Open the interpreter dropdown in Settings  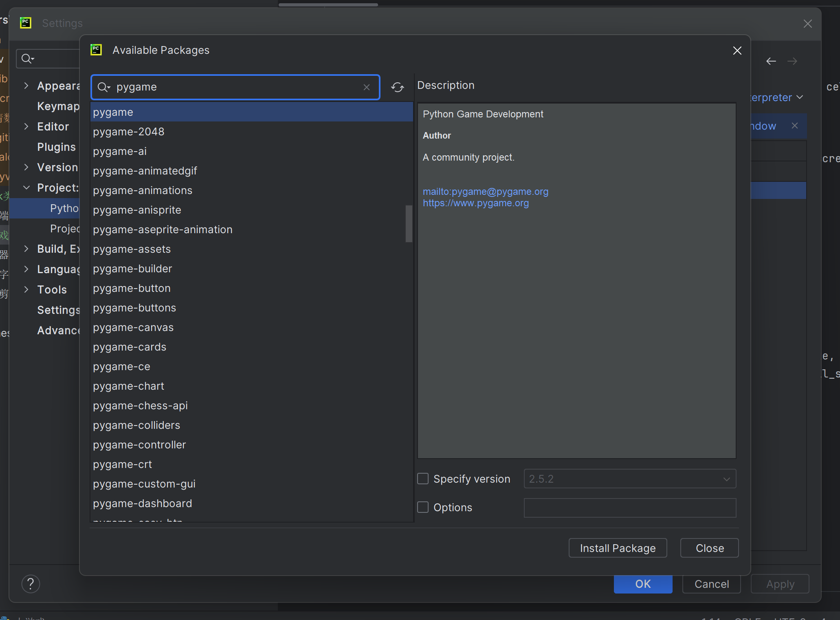[777, 97]
